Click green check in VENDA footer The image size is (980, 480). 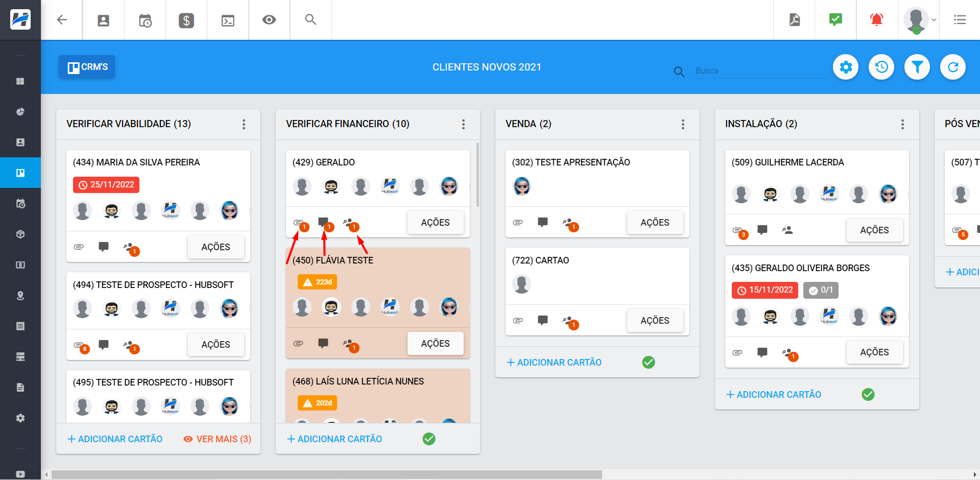649,363
